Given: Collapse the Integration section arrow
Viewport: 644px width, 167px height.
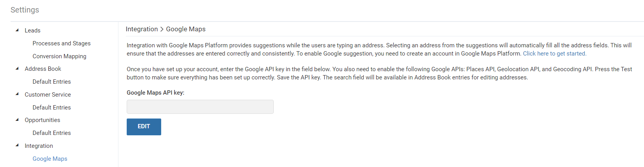Looking at the screenshot, I should (17, 145).
